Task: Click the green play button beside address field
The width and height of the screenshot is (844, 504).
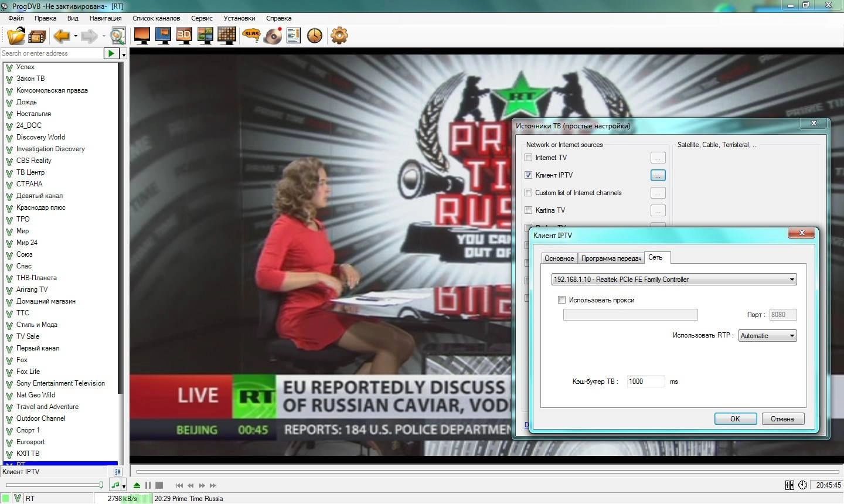Action: [111, 53]
